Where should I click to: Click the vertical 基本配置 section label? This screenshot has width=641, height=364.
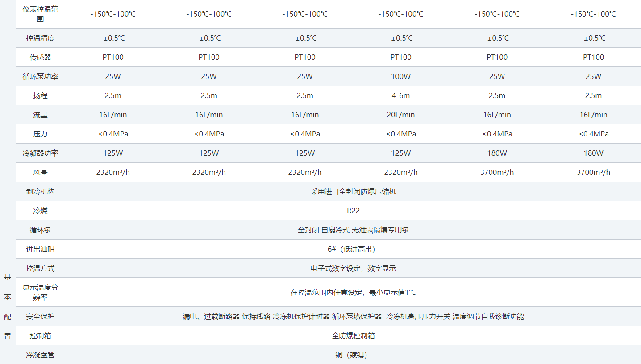pyautogui.click(x=8, y=306)
